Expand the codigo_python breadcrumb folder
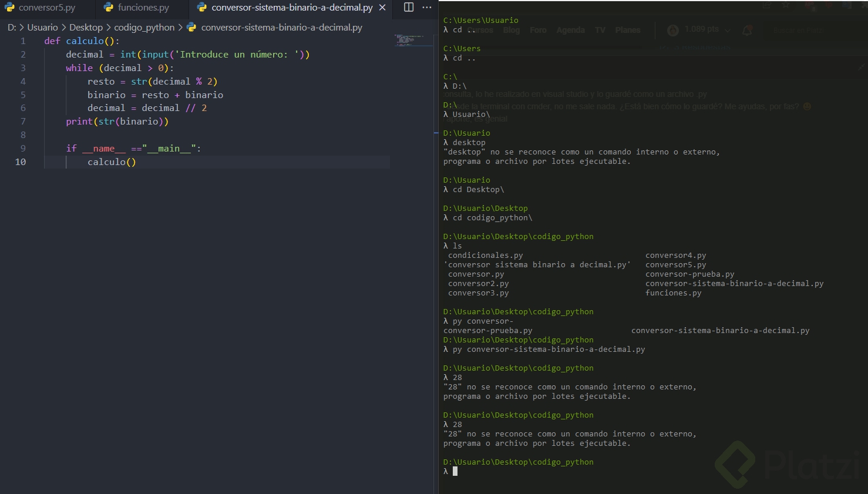The image size is (868, 494). point(144,27)
